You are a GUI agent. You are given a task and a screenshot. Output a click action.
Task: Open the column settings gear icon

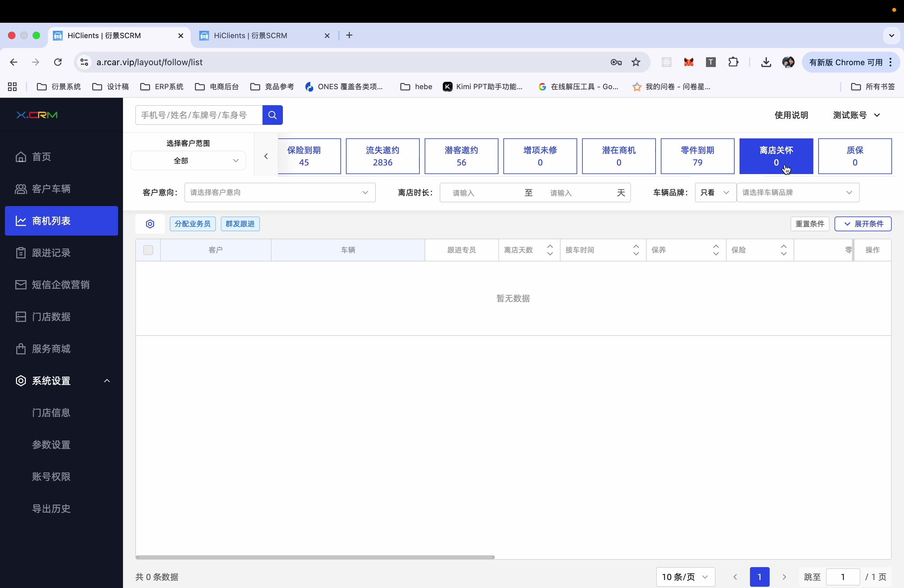(x=150, y=224)
